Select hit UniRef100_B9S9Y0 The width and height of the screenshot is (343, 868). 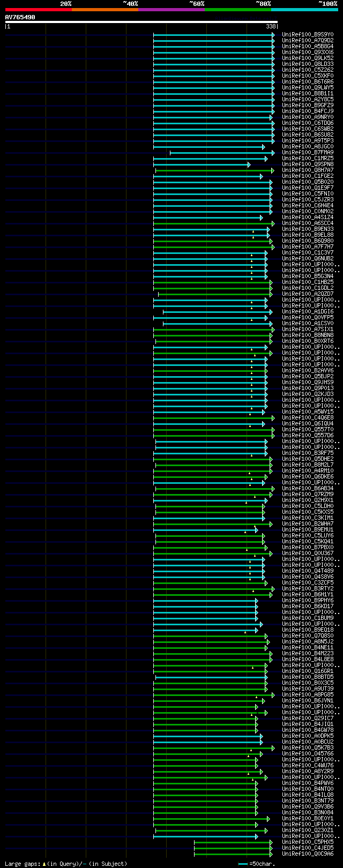[x=308, y=35]
